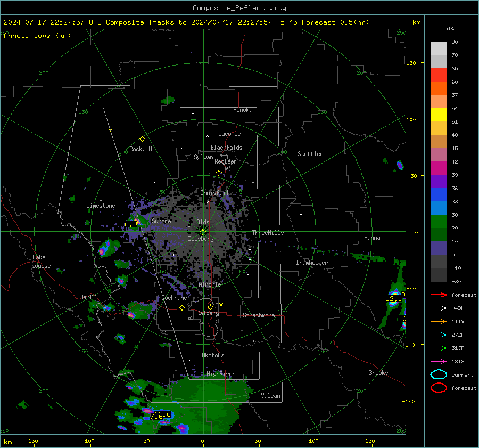Click the Cochrane label

174,298
